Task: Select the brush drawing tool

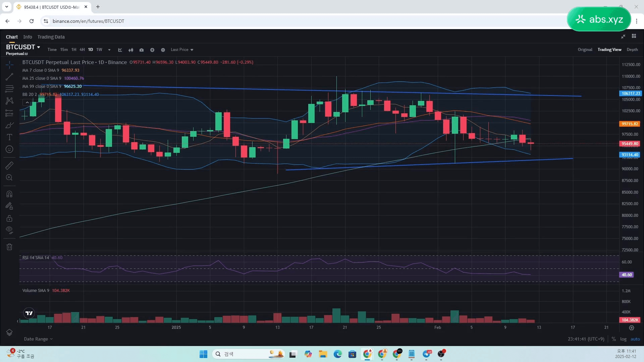Action: 9,125
